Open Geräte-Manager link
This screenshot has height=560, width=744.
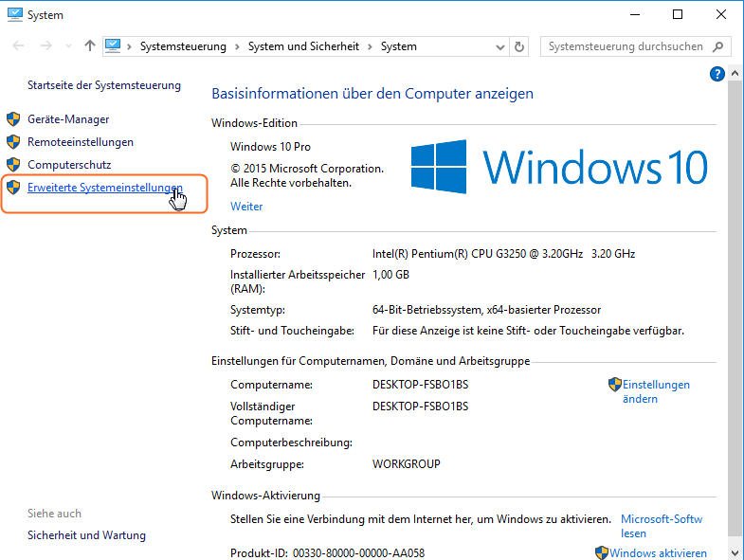pyautogui.click(x=68, y=119)
